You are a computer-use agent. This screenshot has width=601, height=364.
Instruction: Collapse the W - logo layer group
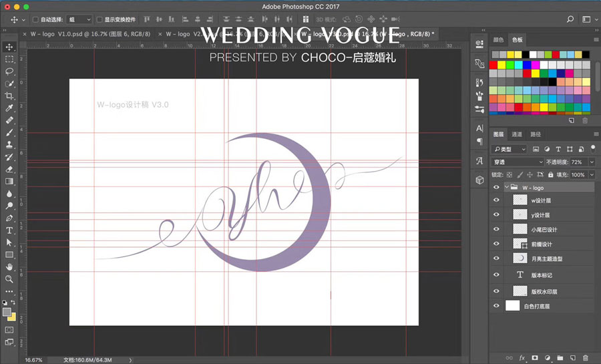tap(506, 188)
